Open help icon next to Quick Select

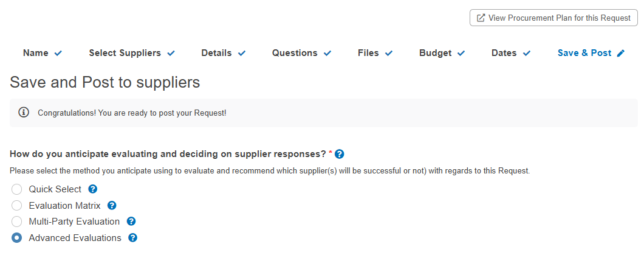pyautogui.click(x=93, y=189)
